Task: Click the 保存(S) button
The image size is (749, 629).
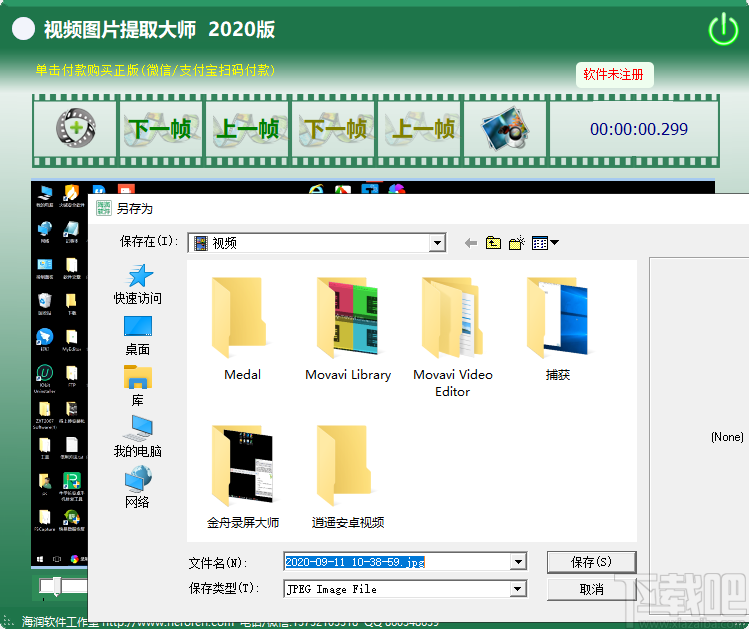Action: [x=591, y=562]
